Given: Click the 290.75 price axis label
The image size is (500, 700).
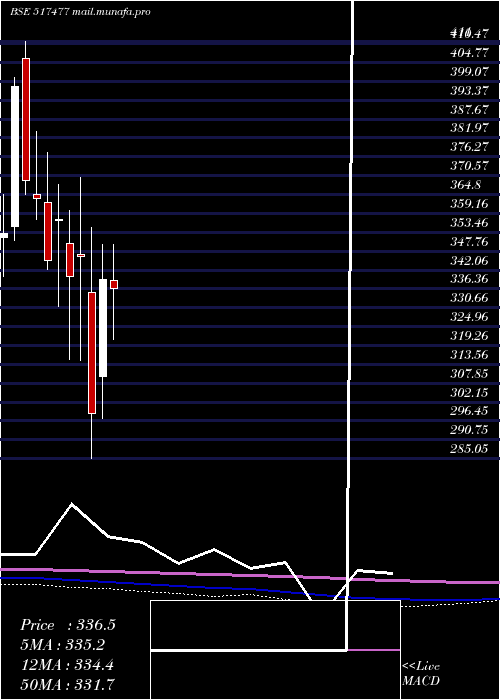Looking at the screenshot, I should click(x=469, y=430).
